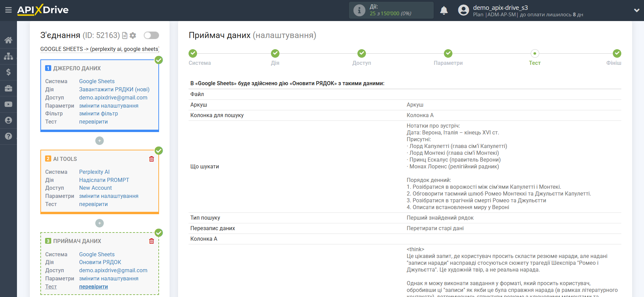This screenshot has width=644, height=297.
Task: Open the YouTube video sidebar icon
Action: point(8,104)
